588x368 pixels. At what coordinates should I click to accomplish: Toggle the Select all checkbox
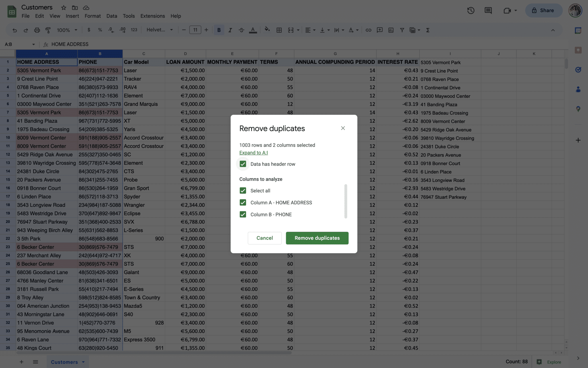243,191
